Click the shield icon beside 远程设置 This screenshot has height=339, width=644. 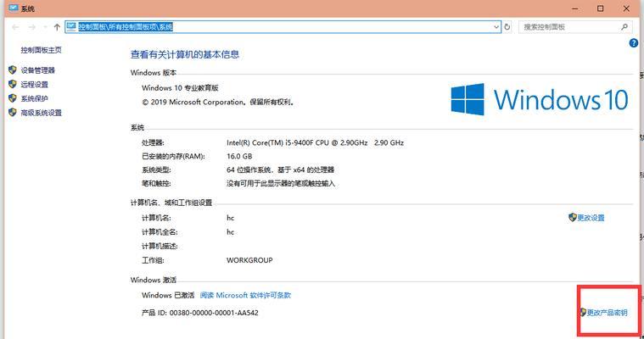tap(13, 84)
